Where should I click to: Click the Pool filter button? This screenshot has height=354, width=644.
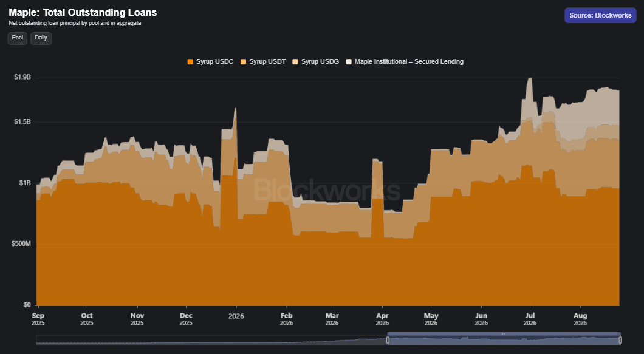point(17,38)
